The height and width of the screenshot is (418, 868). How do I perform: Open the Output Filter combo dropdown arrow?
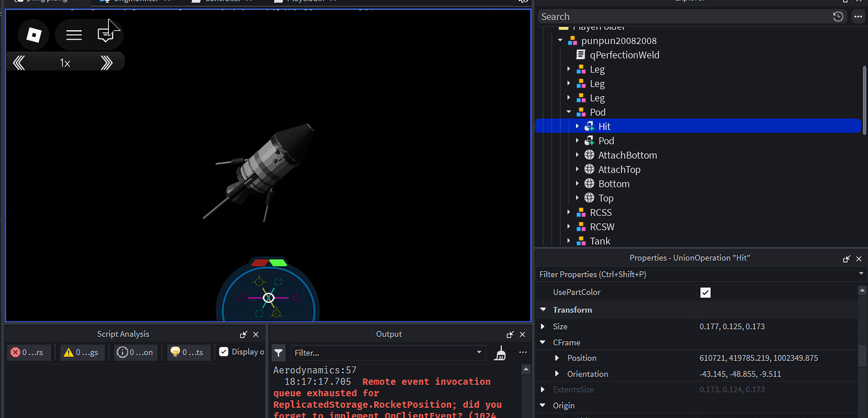tap(479, 353)
